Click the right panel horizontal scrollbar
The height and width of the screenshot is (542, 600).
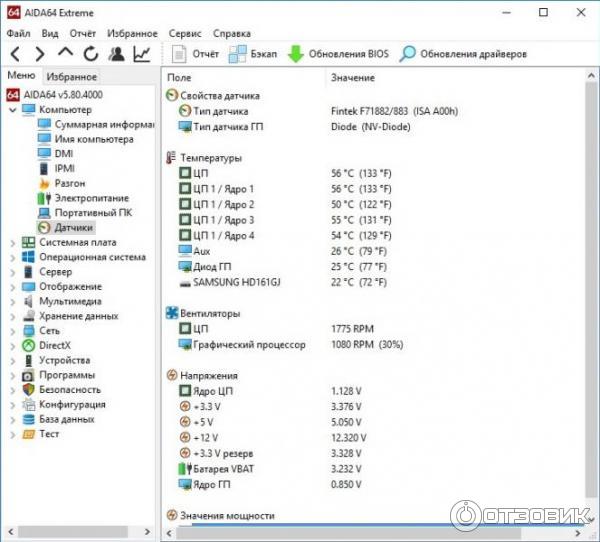pos(348,533)
